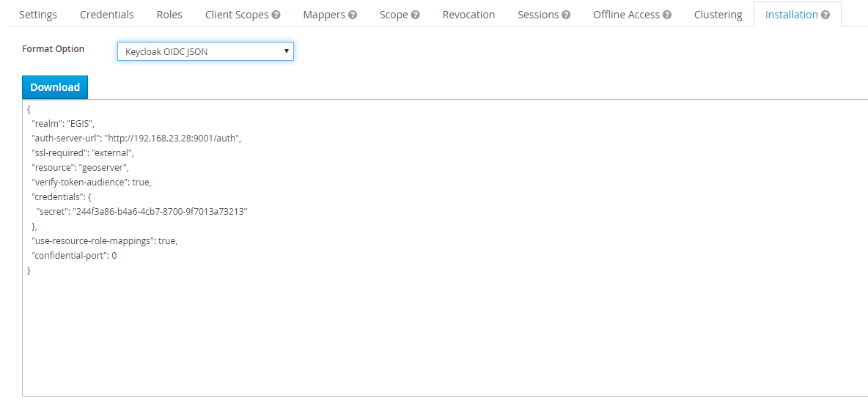Screen dimensions: 868x409
Task: Open the Credentials tab
Action: click(x=107, y=15)
